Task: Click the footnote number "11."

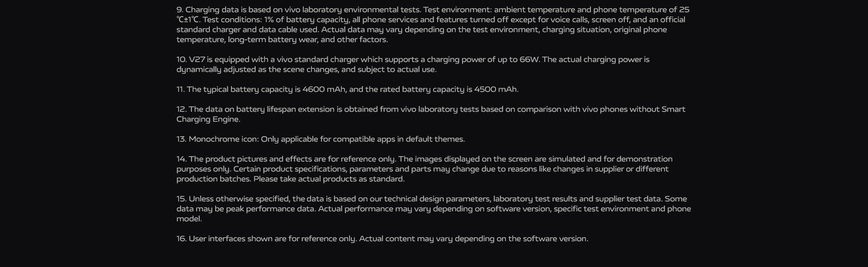Action: click(181, 90)
